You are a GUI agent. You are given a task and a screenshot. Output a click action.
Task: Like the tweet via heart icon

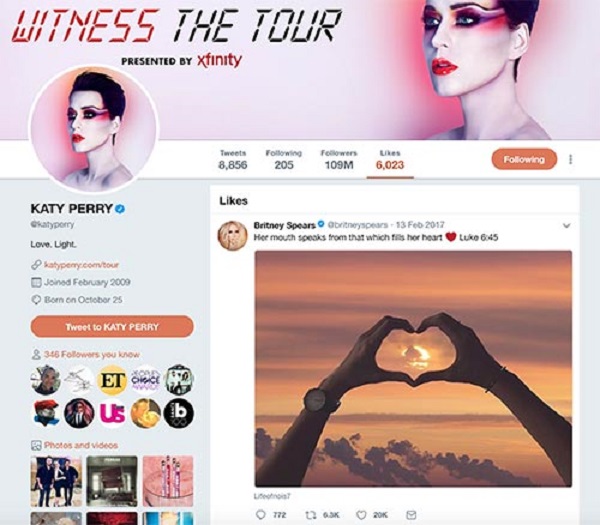coord(361,515)
